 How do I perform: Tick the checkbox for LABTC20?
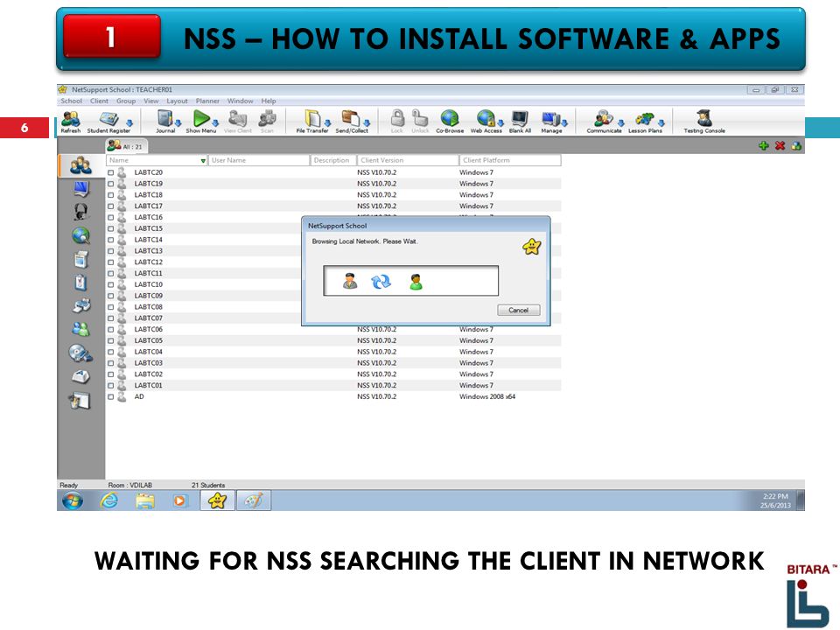click(110, 172)
